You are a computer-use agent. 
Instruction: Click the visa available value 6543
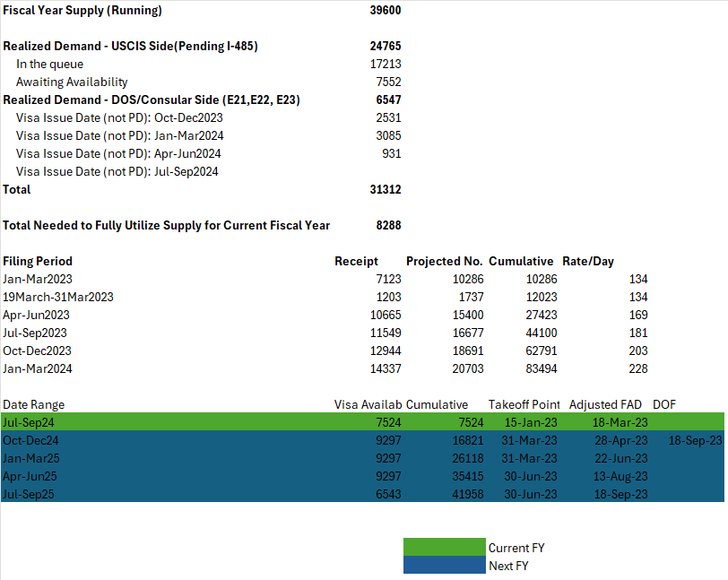point(388,495)
